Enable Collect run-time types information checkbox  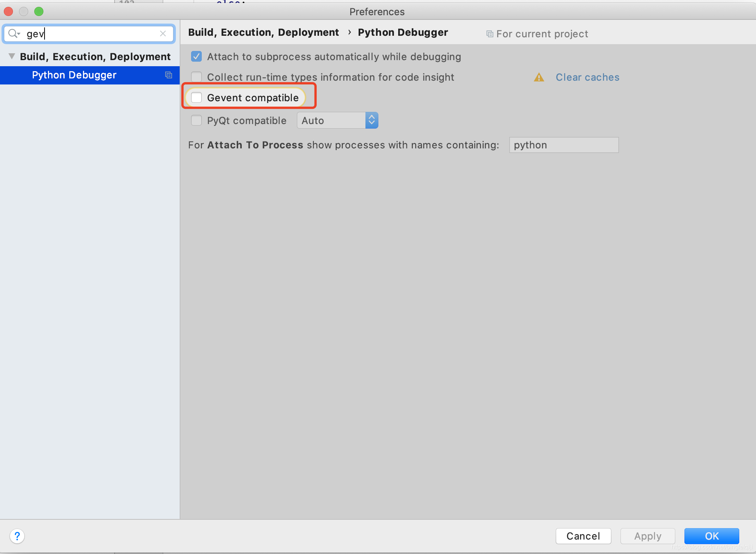(196, 77)
